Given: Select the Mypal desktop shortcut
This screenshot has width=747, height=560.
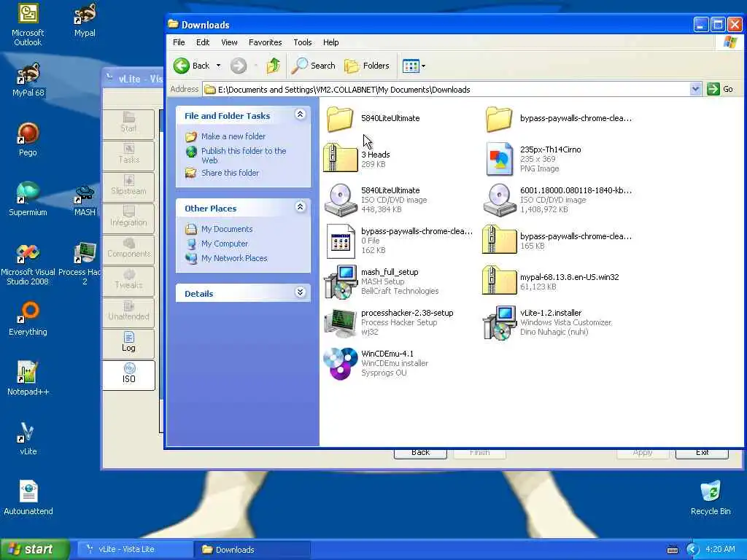Looking at the screenshot, I should tap(85, 20).
